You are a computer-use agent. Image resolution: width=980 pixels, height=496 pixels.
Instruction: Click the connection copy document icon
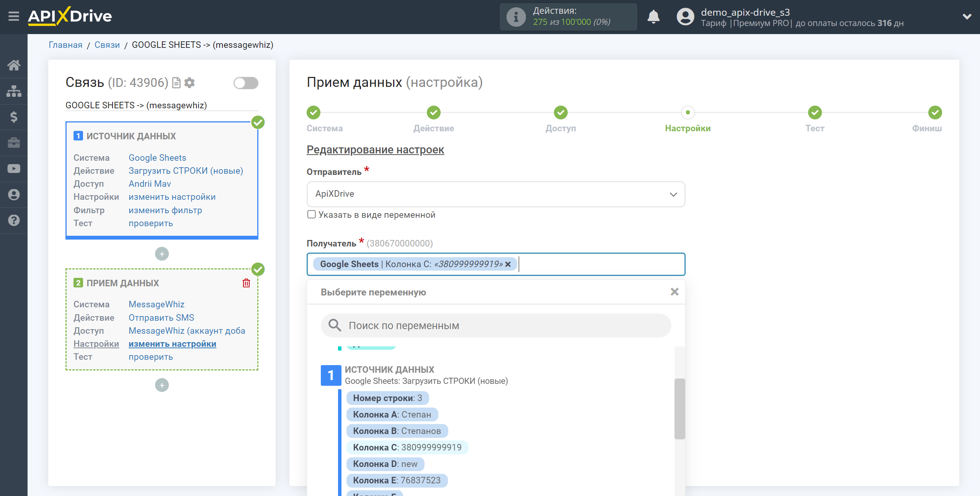click(176, 83)
